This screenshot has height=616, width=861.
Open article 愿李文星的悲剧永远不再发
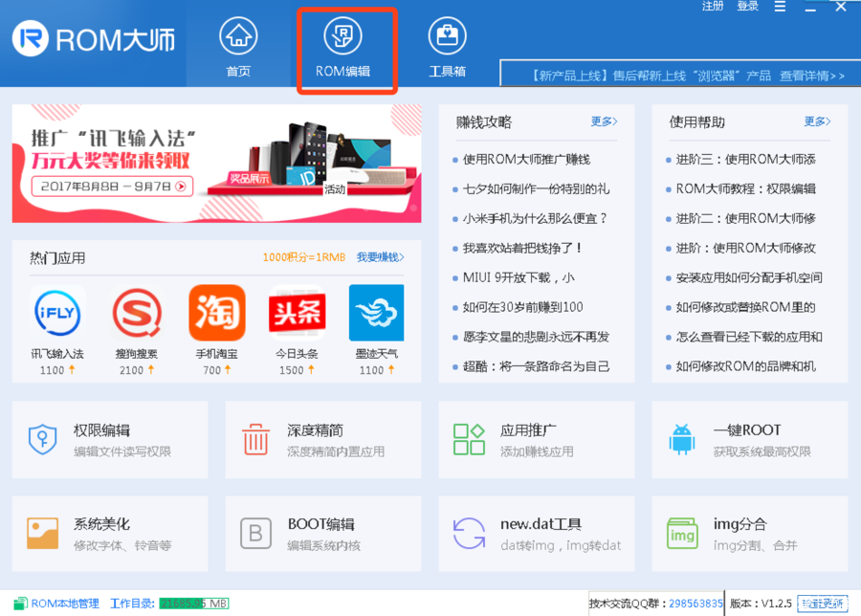click(x=536, y=337)
